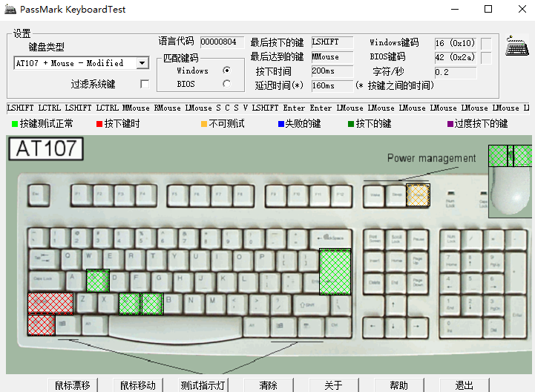Click the 鼠标移动 button

coord(138,385)
